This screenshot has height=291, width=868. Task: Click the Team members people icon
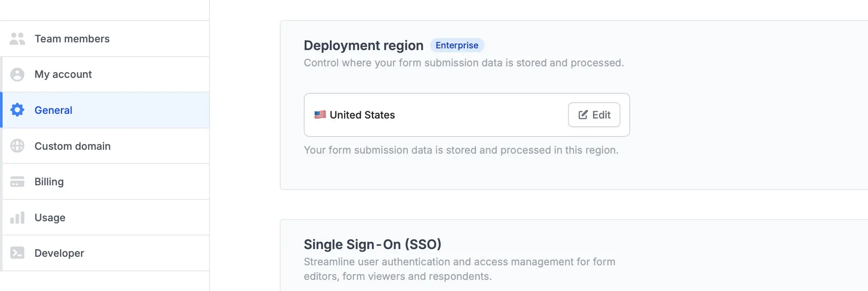[17, 39]
